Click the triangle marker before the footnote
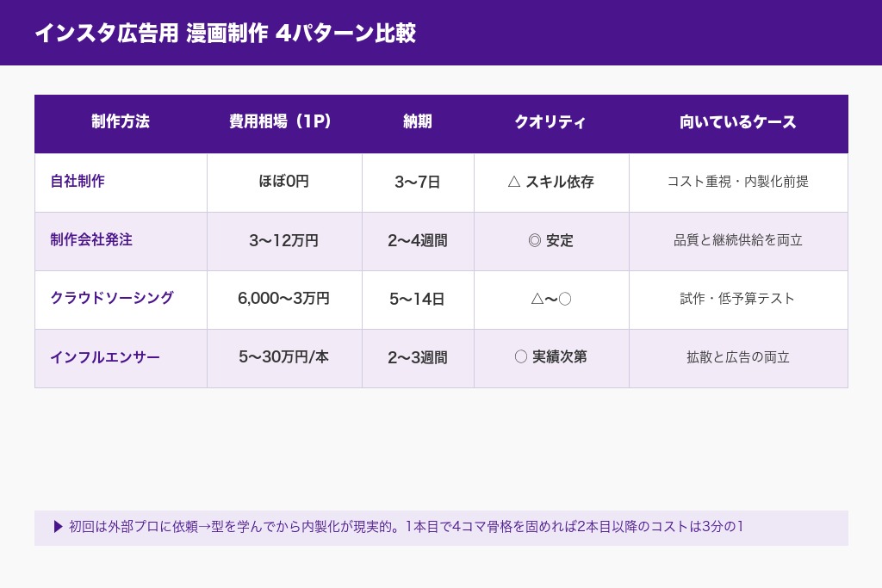882x588 pixels. (58, 527)
